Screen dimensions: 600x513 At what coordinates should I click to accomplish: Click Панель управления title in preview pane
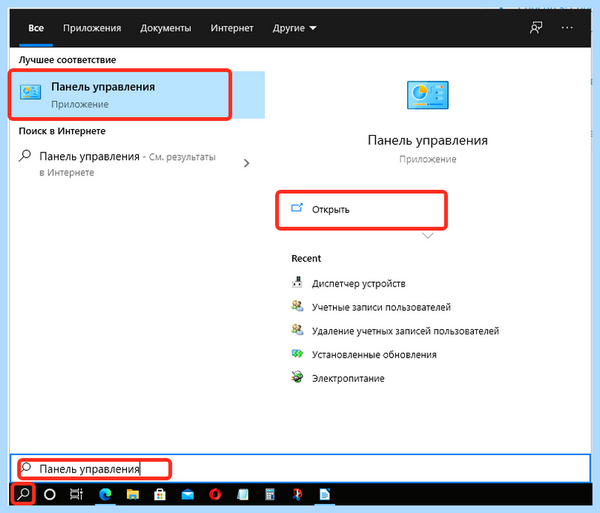click(x=427, y=140)
